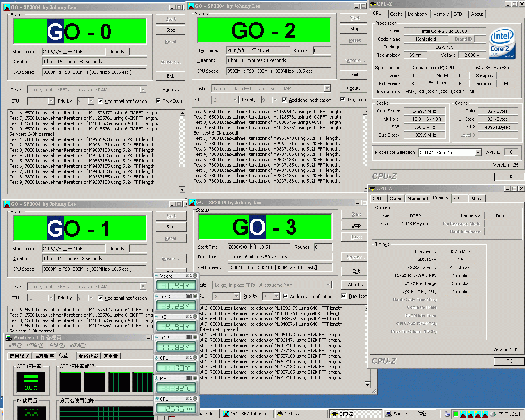
Task: Click OK in the bottom CPU-Z Memory window
Action: pyautogui.click(x=509, y=361)
